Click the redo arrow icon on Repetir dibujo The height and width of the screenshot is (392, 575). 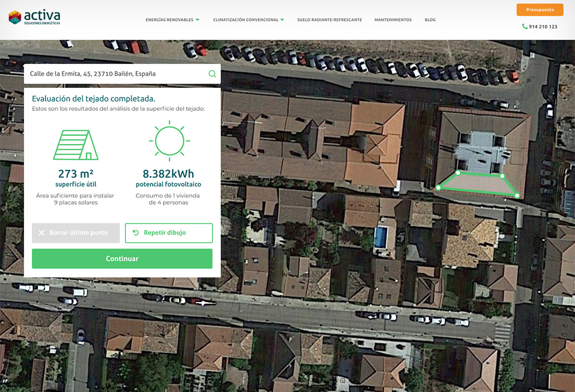click(135, 233)
